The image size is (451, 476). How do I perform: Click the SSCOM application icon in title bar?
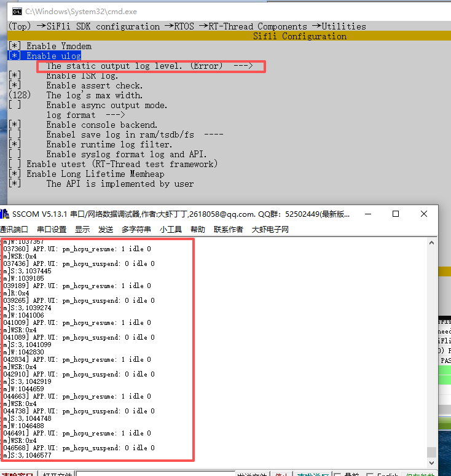click(x=5, y=214)
